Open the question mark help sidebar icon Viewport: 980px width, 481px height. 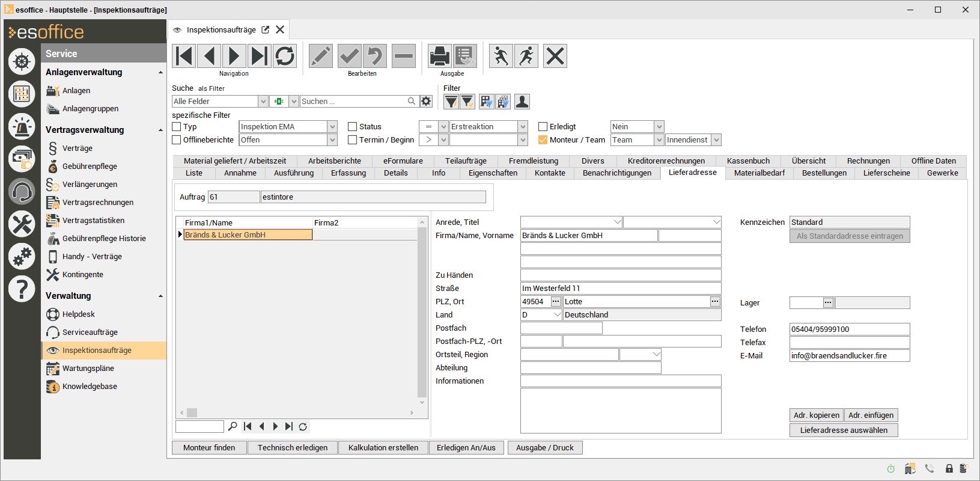point(22,289)
